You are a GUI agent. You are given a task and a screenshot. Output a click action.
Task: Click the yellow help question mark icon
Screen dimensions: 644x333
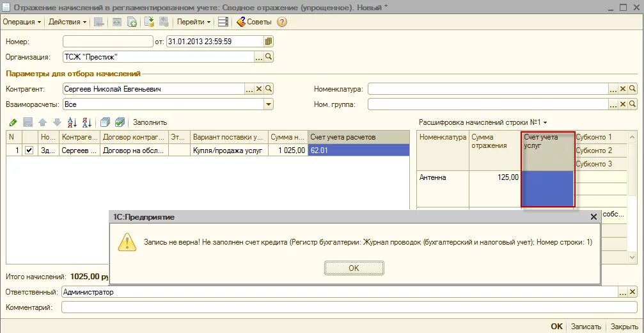(282, 22)
